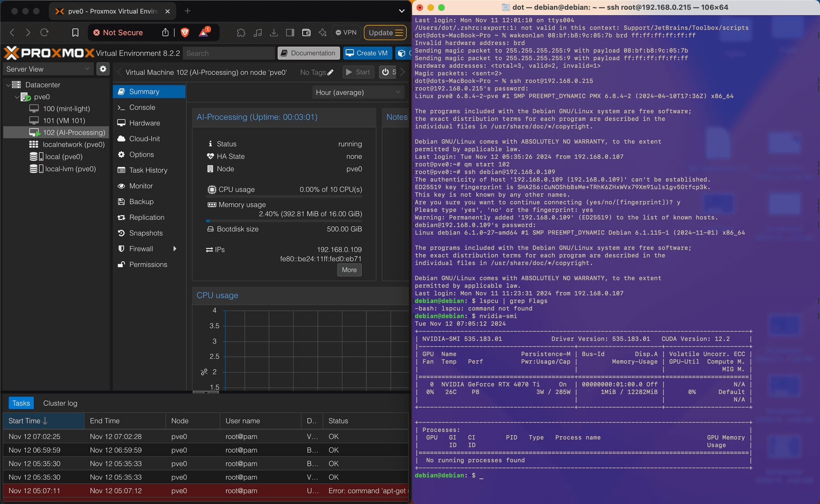This screenshot has height=504, width=820.
Task: Click the More IPs button
Action: [349, 270]
